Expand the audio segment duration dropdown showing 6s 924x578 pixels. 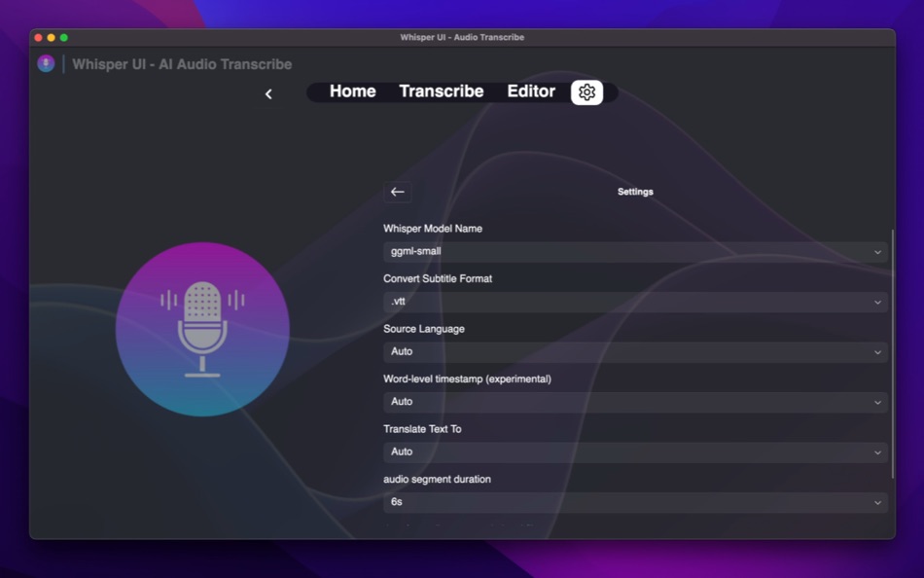(634, 502)
